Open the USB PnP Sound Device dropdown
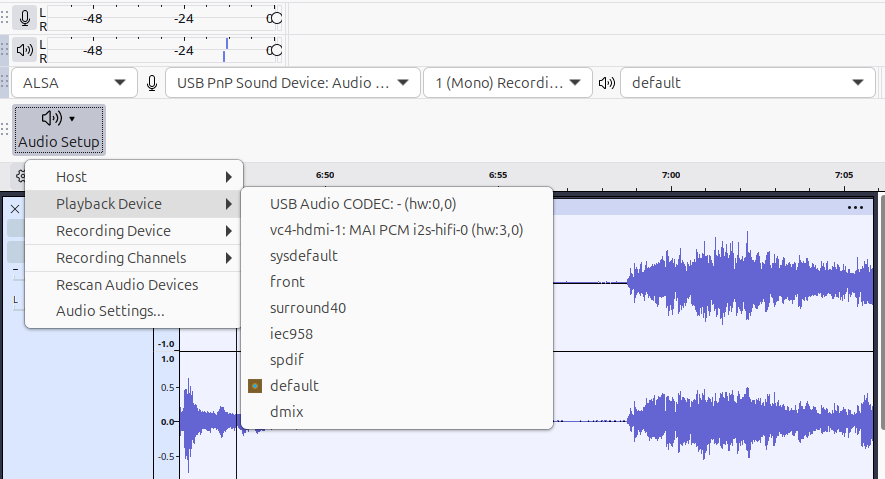The height and width of the screenshot is (479, 885). [x=292, y=83]
